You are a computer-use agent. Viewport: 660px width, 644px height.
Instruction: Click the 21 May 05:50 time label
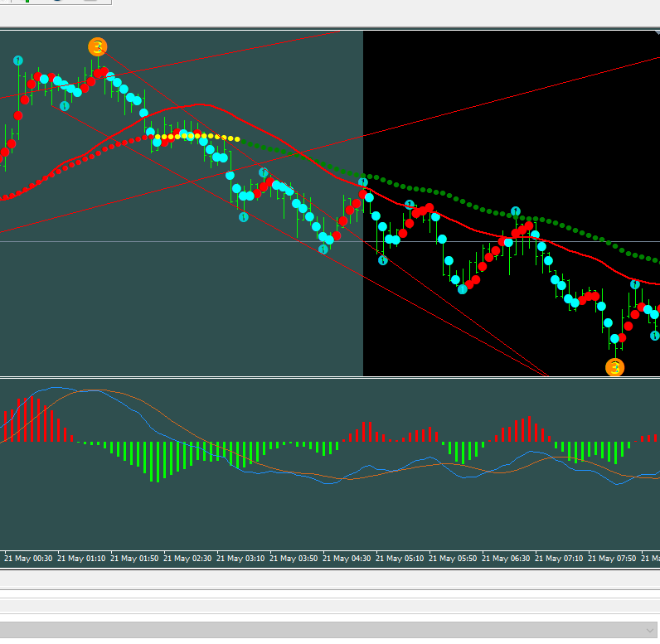(453, 558)
